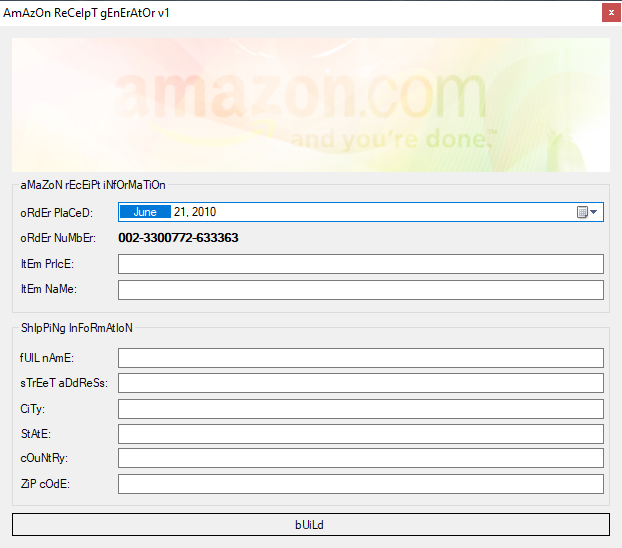Image resolution: width=622 pixels, height=548 pixels.
Task: Click the amazon.com banner image
Action: [x=310, y=105]
